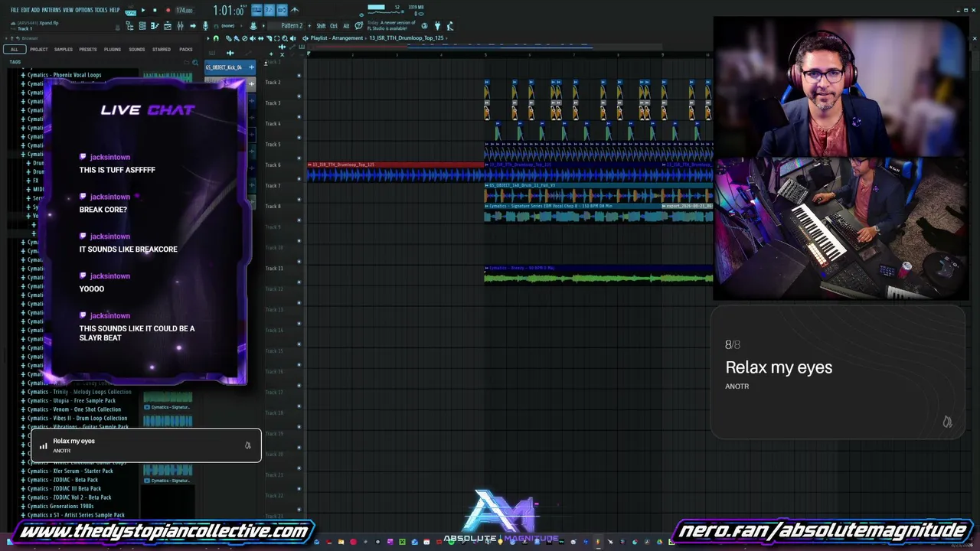
Task: Click the playlist timeline ruler at bar 5
Action: click(485, 54)
